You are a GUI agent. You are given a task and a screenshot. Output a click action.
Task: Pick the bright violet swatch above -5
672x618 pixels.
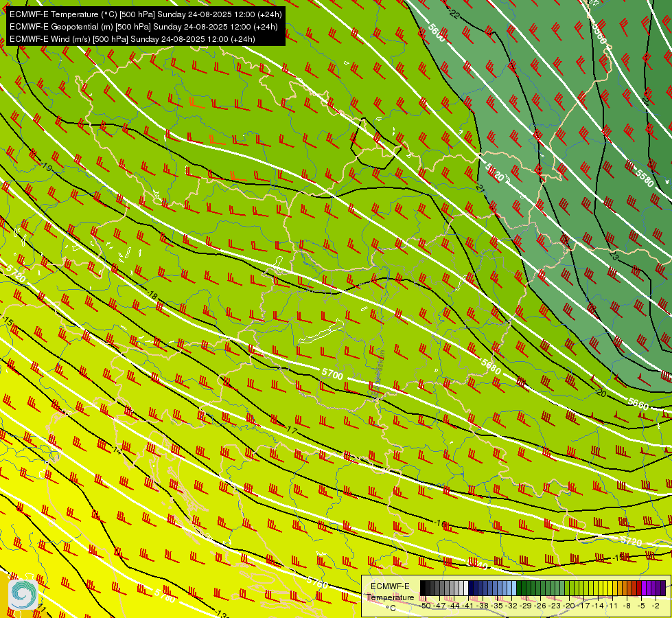644,588
